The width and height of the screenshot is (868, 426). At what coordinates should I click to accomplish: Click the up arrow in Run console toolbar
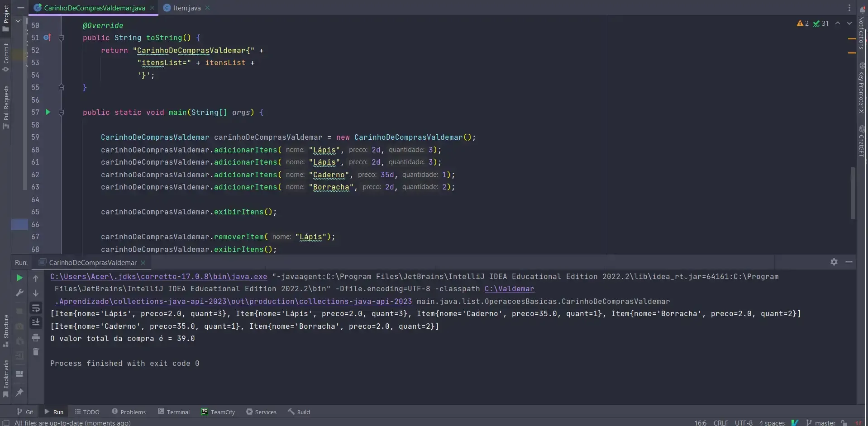point(36,279)
